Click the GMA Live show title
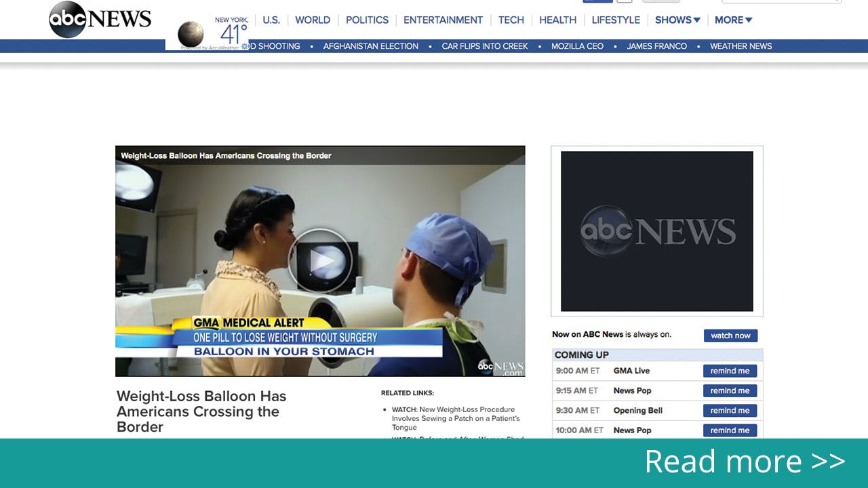Image resolution: width=868 pixels, height=488 pixels. (631, 371)
